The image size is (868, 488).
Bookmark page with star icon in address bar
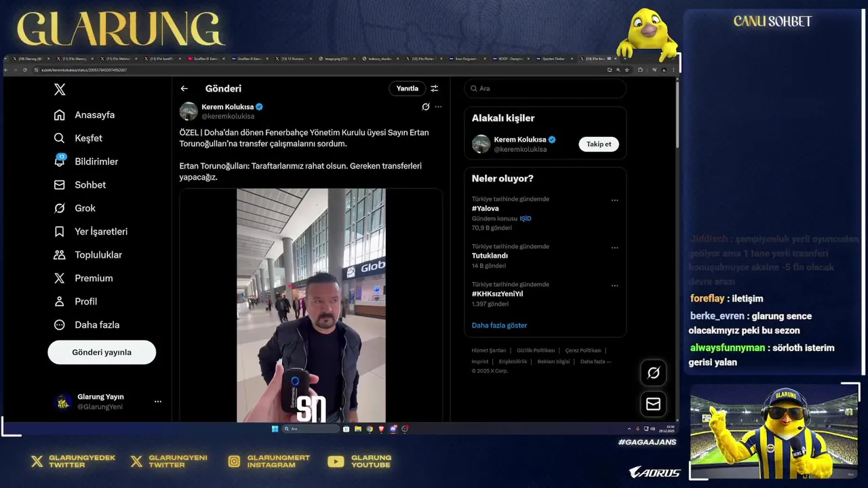pyautogui.click(x=627, y=70)
